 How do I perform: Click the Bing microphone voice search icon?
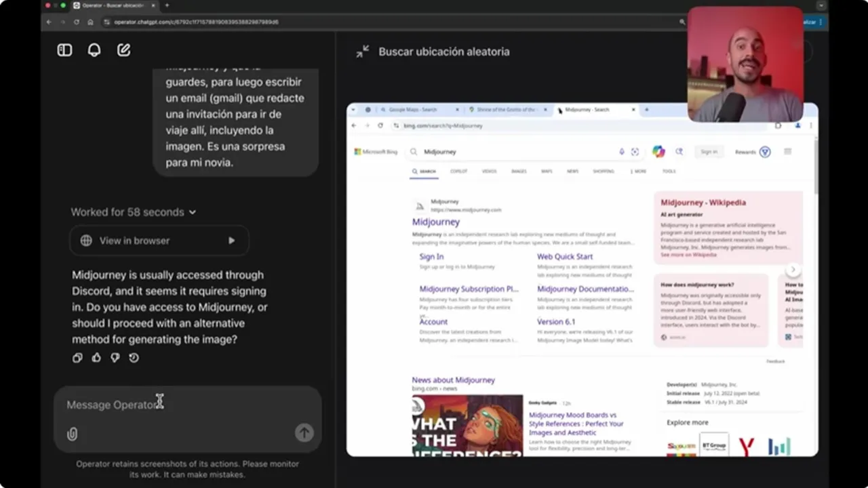622,152
